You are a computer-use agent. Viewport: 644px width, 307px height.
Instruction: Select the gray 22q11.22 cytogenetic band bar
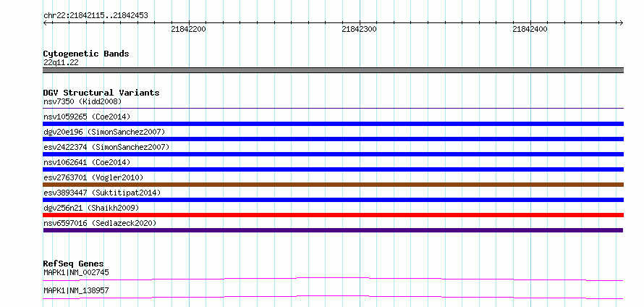[334, 70]
